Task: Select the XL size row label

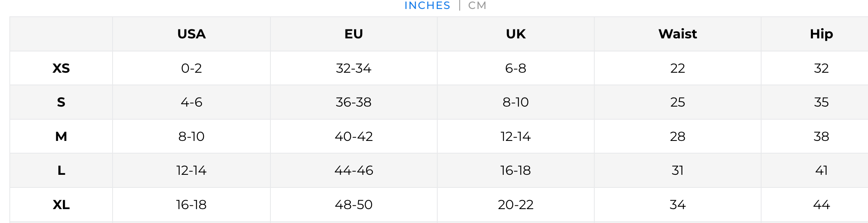Action: click(61, 205)
